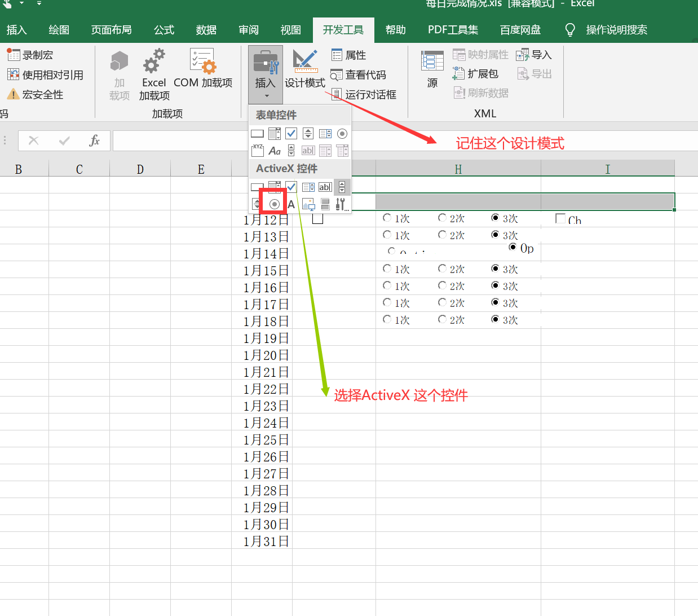Open the 审阅 tab
The height and width of the screenshot is (616, 698).
[249, 30]
